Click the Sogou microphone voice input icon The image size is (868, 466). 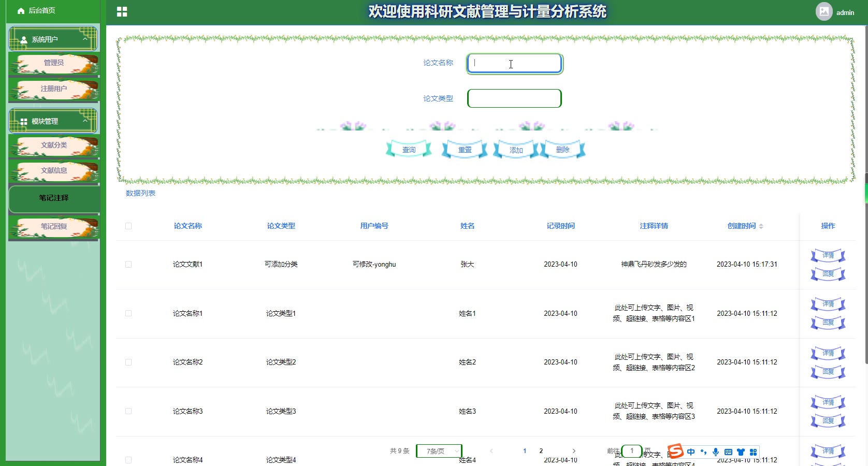(x=716, y=452)
